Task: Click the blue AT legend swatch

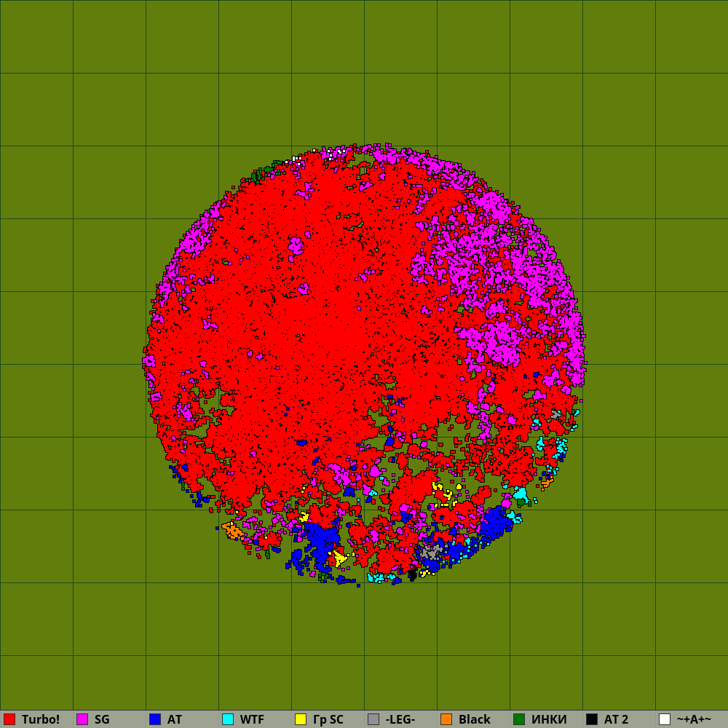Action: (x=155, y=719)
